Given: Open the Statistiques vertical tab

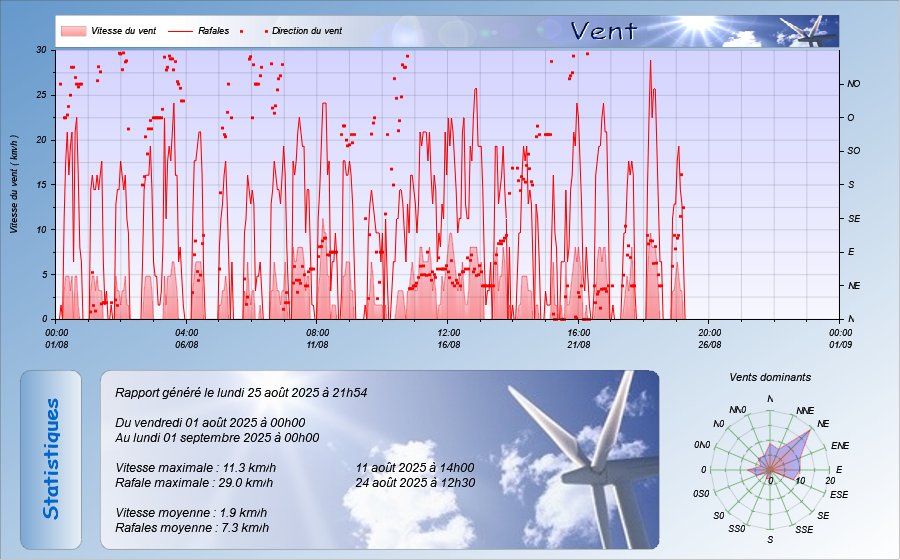Looking at the screenshot, I should tap(51, 459).
